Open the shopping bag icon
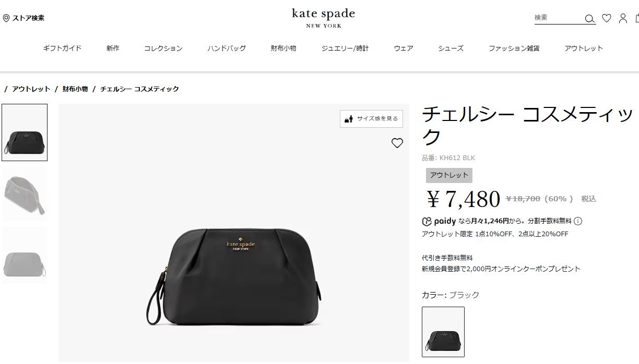 click(x=637, y=18)
